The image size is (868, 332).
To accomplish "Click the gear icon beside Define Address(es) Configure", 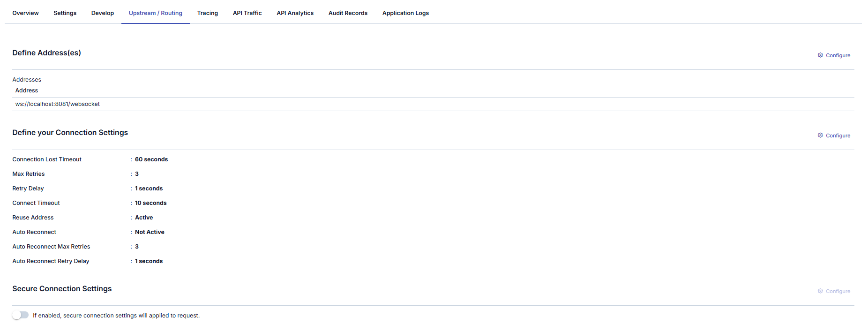I will (x=820, y=55).
